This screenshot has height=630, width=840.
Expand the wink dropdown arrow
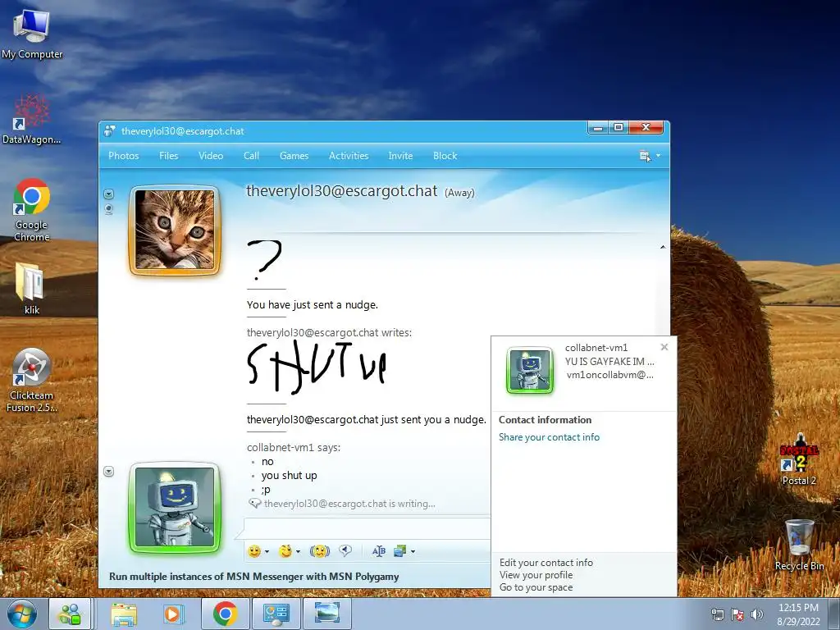pos(298,551)
